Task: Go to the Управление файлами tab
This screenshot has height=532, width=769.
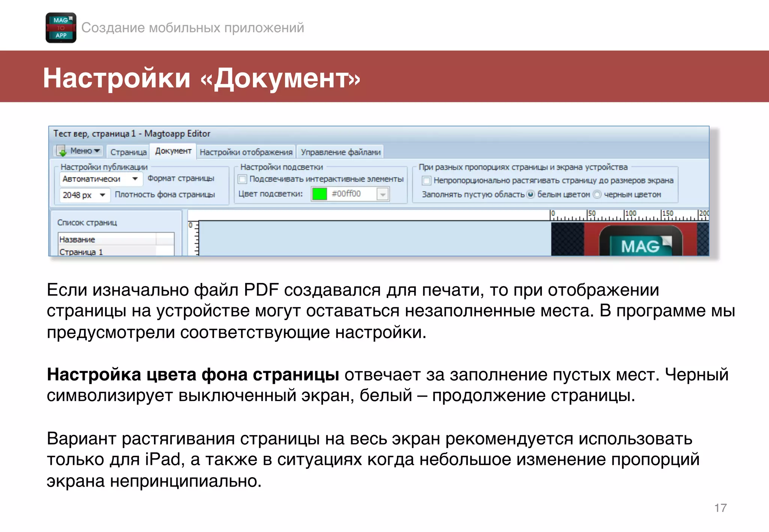Action: pyautogui.click(x=341, y=152)
